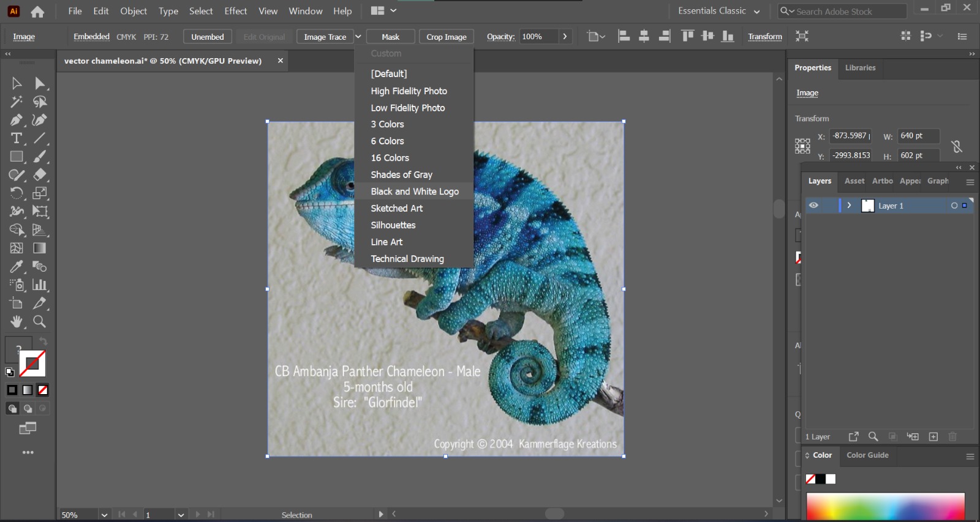The width and height of the screenshot is (980, 522).
Task: Open the Transform link in control bar
Action: (x=765, y=37)
